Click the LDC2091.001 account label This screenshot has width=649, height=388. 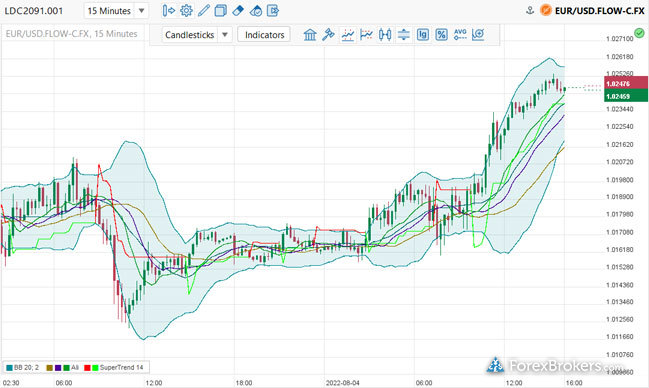click(34, 11)
